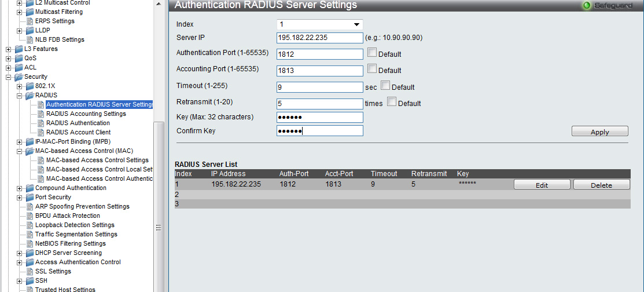The image size is (644, 292).
Task: Enable Default for Authentication Port
Action: [372, 53]
